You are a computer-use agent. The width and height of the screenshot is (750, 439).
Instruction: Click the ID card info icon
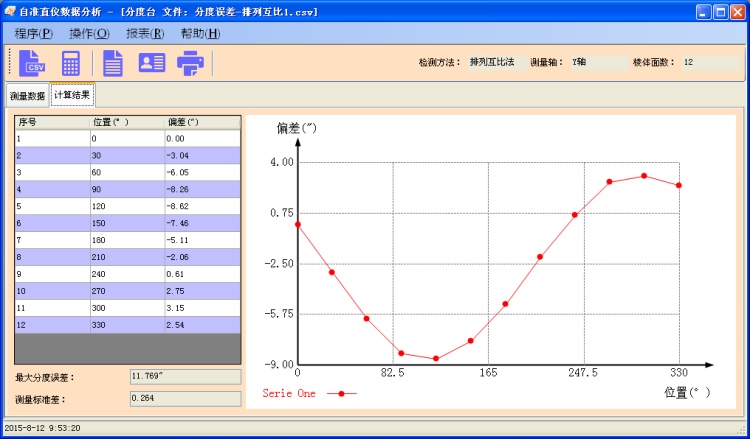[151, 63]
